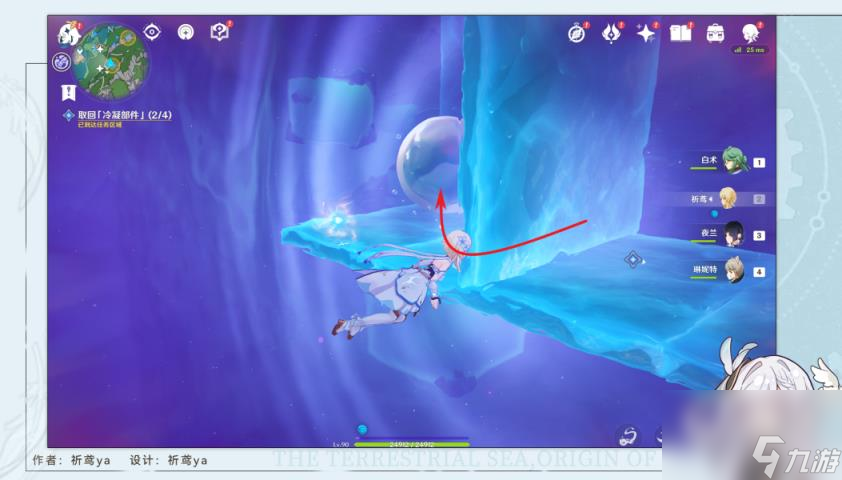Viewport: 842px width, 480px height.
Task: Open the backpack inventory icon
Action: point(716,33)
